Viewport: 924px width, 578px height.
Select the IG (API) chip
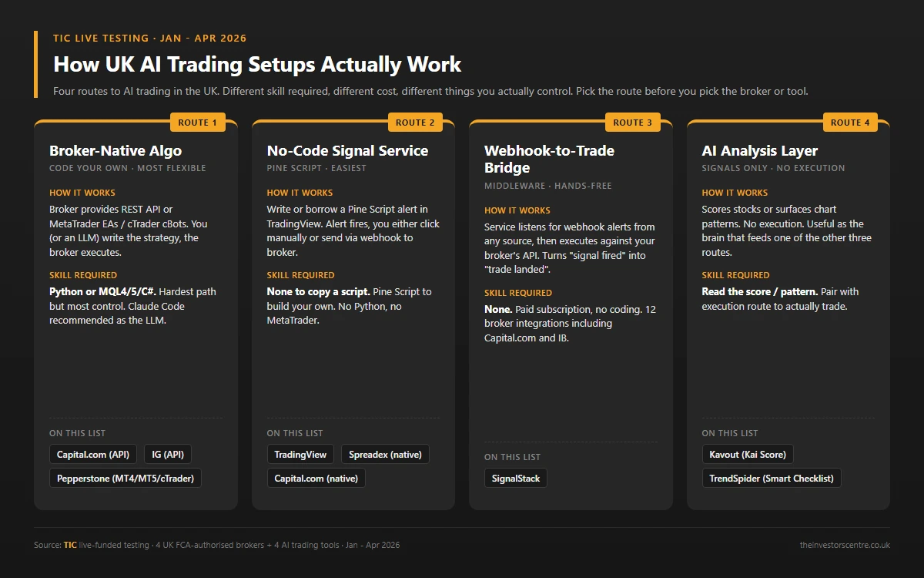167,455
